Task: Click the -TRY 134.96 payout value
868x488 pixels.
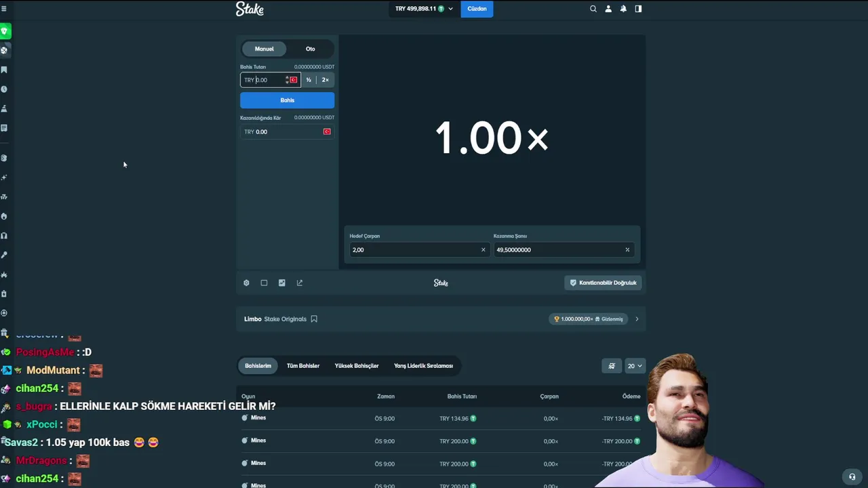Action: [617, 418]
